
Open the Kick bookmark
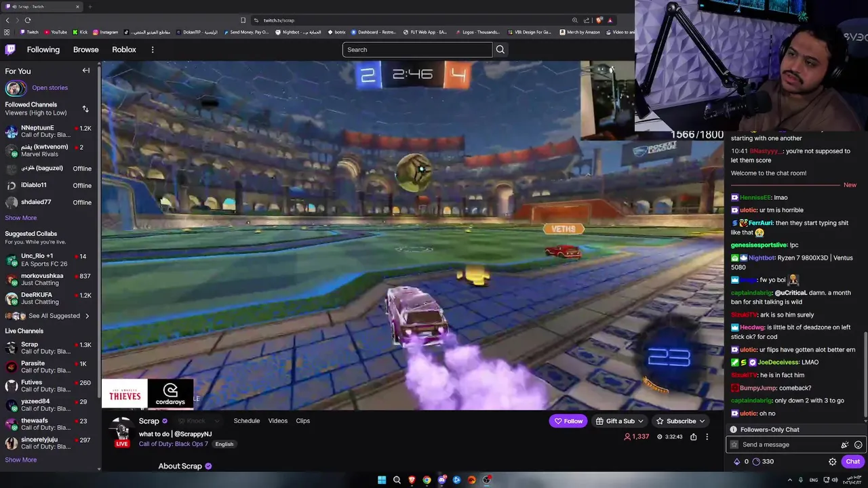[x=80, y=32]
